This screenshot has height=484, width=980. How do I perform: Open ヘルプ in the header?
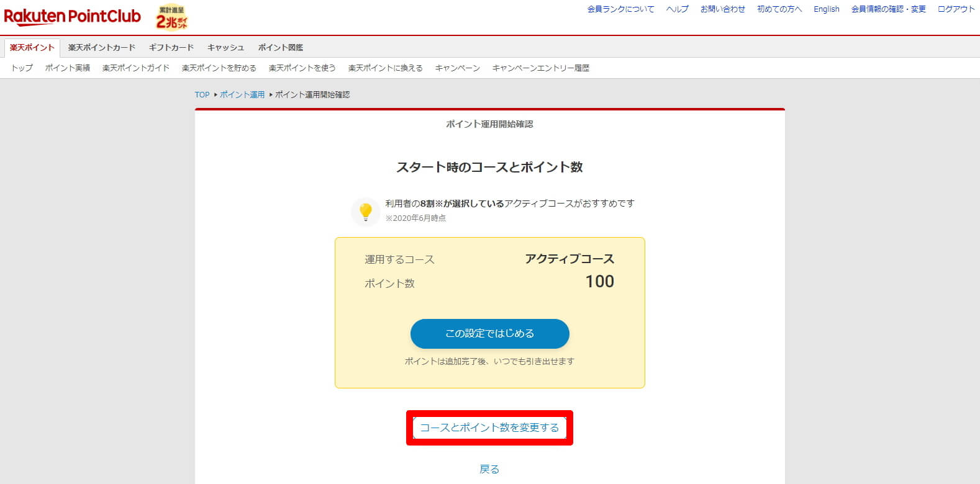click(x=678, y=9)
